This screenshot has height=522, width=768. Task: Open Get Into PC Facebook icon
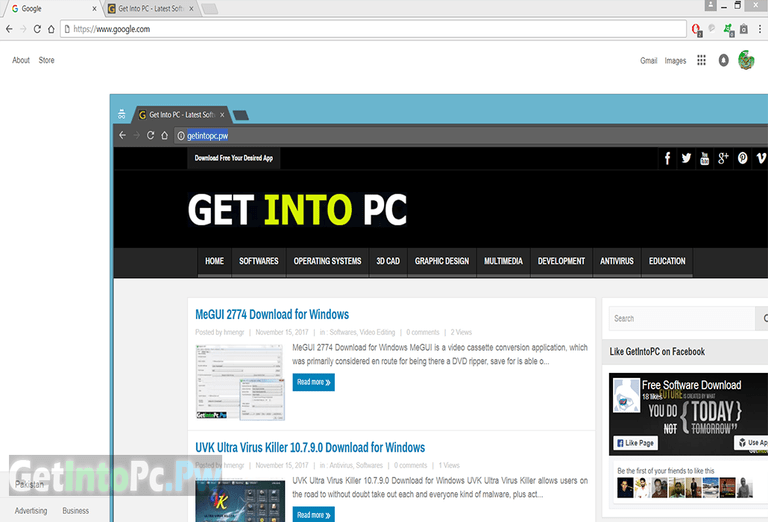(x=667, y=158)
